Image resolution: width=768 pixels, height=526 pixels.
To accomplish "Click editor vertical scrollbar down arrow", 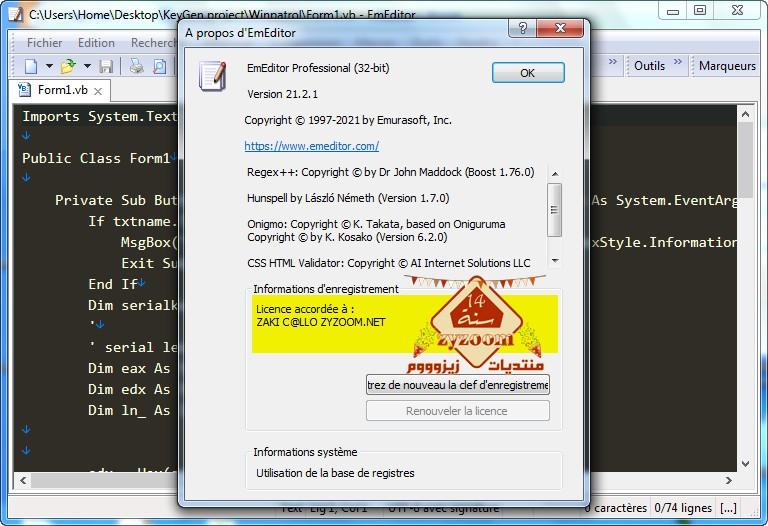I will [745, 463].
